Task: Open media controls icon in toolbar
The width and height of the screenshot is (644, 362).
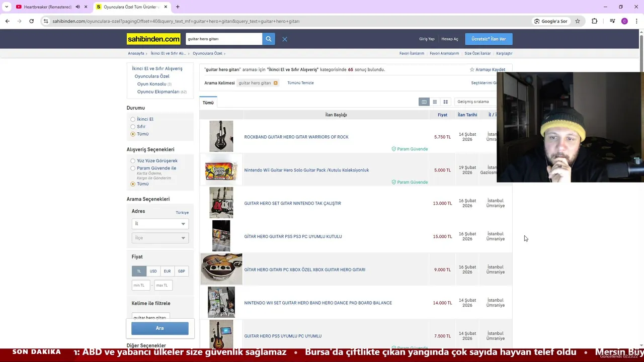Action: click(612, 21)
